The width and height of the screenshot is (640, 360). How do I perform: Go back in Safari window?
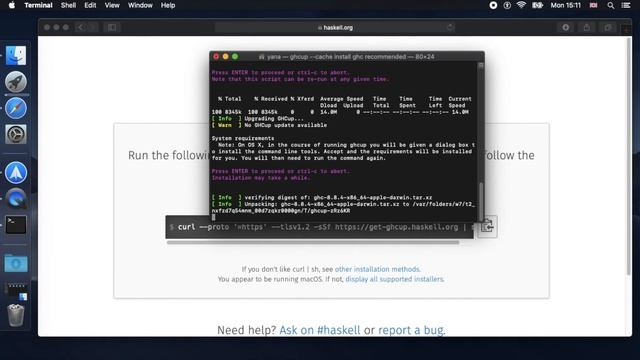pyautogui.click(x=80, y=27)
